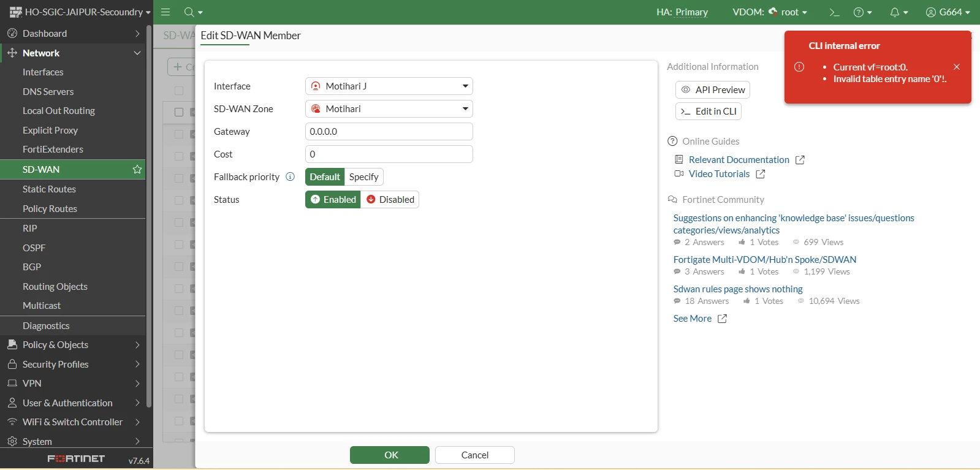Open the SD-WAN Zone Motihari dropdown
980x470 pixels.
389,109
